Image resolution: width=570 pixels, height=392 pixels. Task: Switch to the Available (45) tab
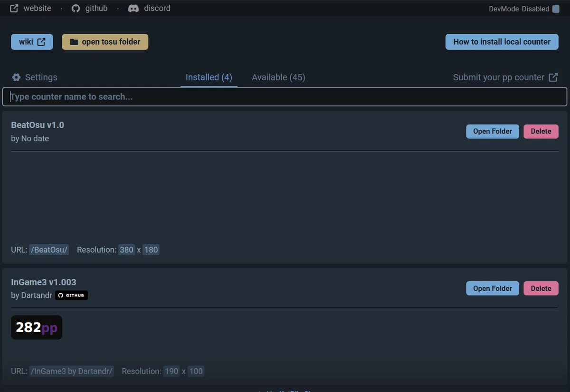click(278, 77)
